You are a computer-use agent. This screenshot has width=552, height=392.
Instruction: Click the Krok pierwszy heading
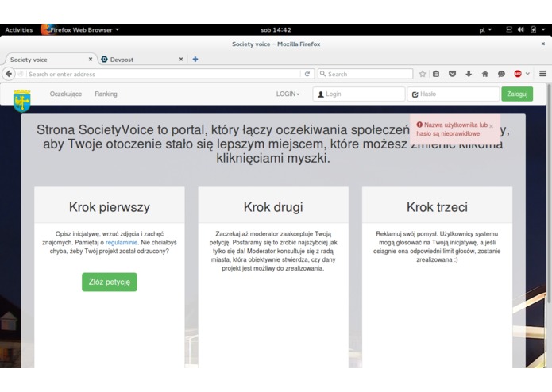110,207
